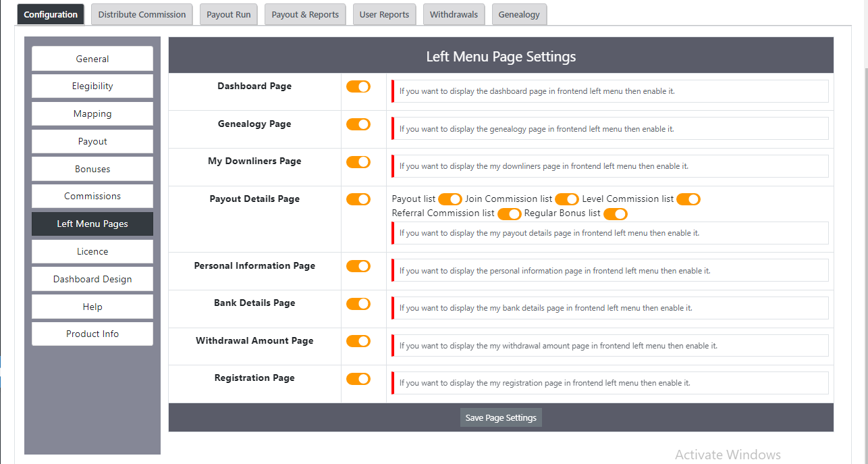This screenshot has width=868, height=464.
Task: Disable the Payout Details Page toggle
Action: click(x=358, y=199)
